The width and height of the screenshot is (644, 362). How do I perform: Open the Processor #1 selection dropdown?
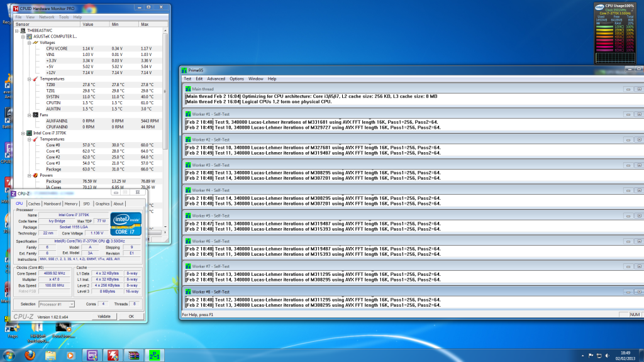point(72,304)
